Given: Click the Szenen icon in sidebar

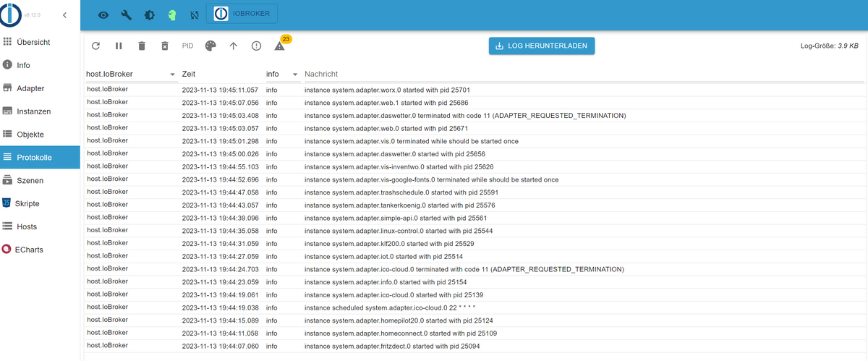Looking at the screenshot, I should click(x=7, y=180).
